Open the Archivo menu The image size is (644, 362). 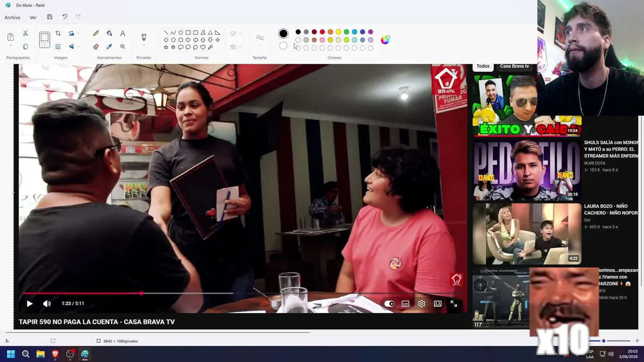coord(13,18)
